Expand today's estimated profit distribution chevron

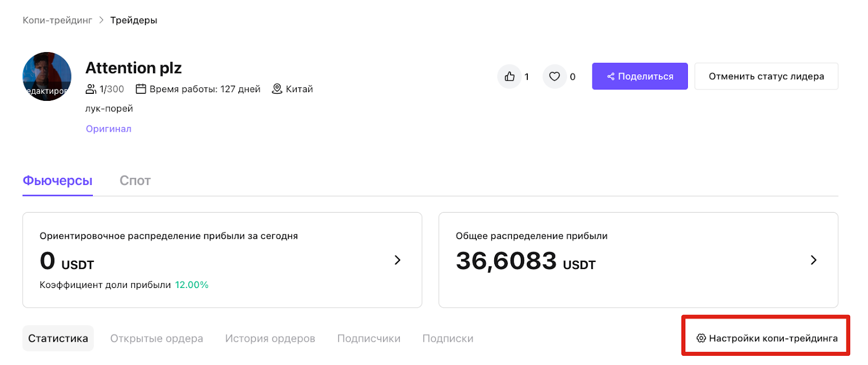click(x=397, y=260)
